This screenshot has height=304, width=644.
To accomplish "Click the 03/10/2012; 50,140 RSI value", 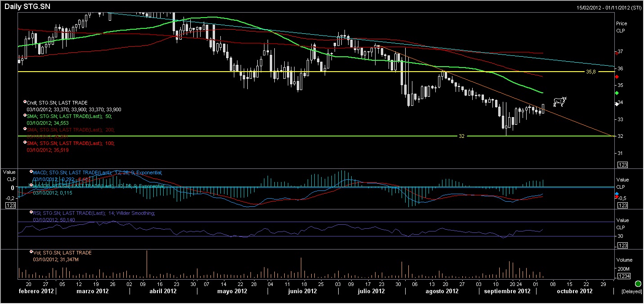I will pos(54,220).
